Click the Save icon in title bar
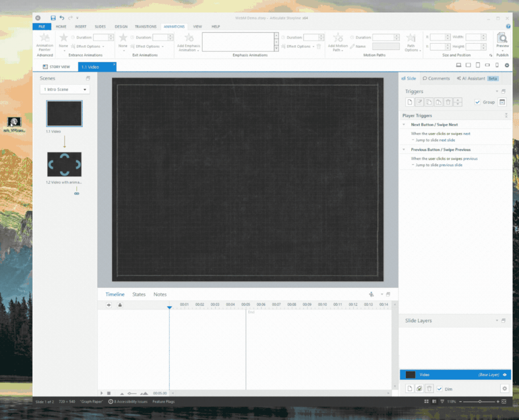519x420 pixels. pyautogui.click(x=53, y=18)
